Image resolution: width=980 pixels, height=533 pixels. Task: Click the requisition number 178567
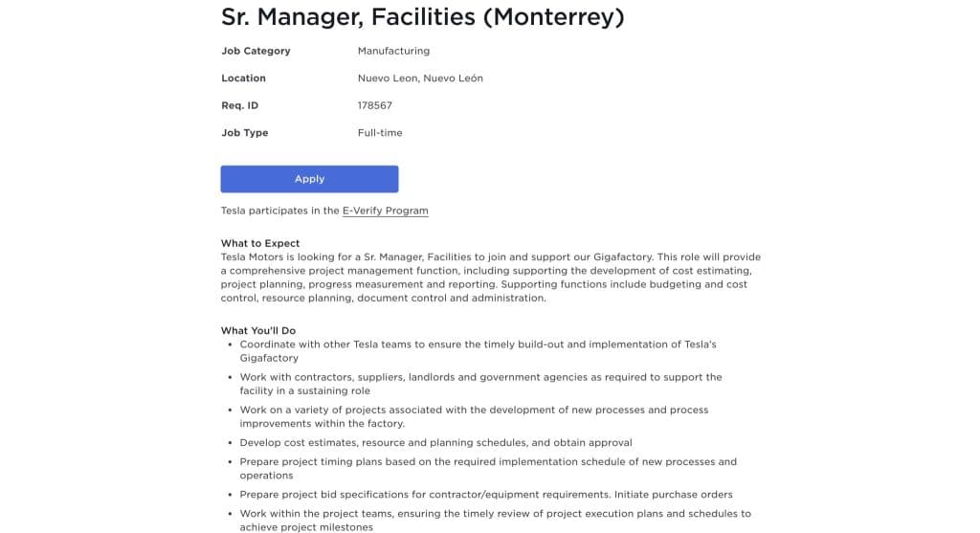coord(374,105)
